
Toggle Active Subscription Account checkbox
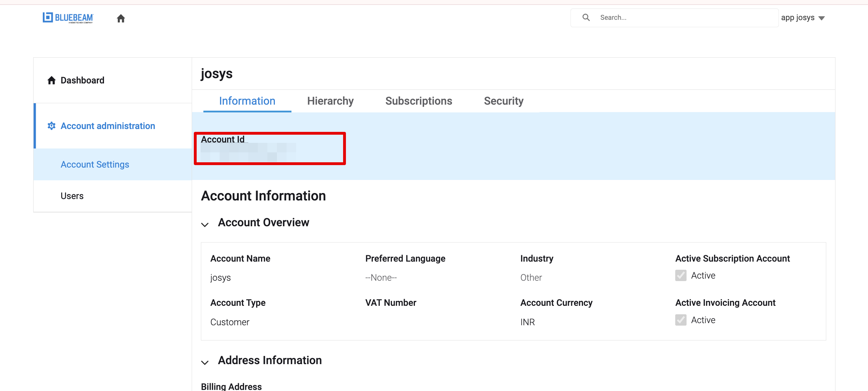tap(681, 275)
